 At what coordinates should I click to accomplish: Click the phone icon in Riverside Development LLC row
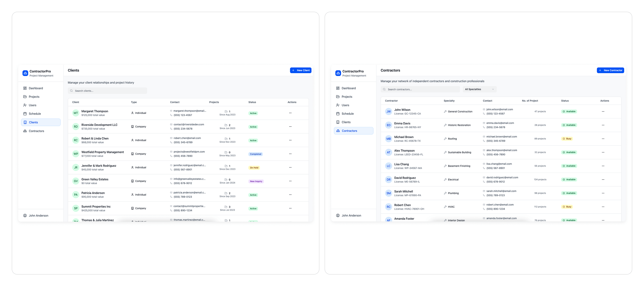pyautogui.click(x=171, y=129)
